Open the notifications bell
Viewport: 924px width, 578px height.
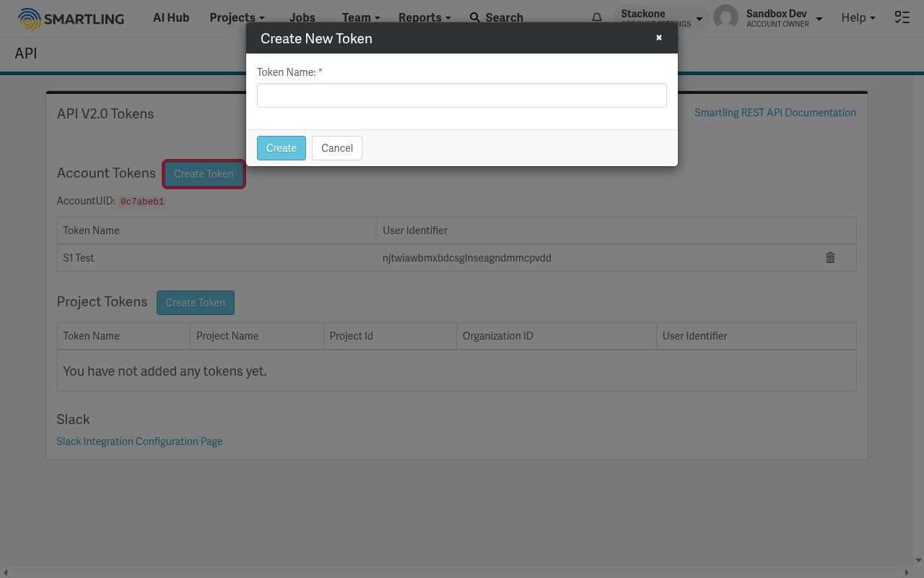[597, 17]
